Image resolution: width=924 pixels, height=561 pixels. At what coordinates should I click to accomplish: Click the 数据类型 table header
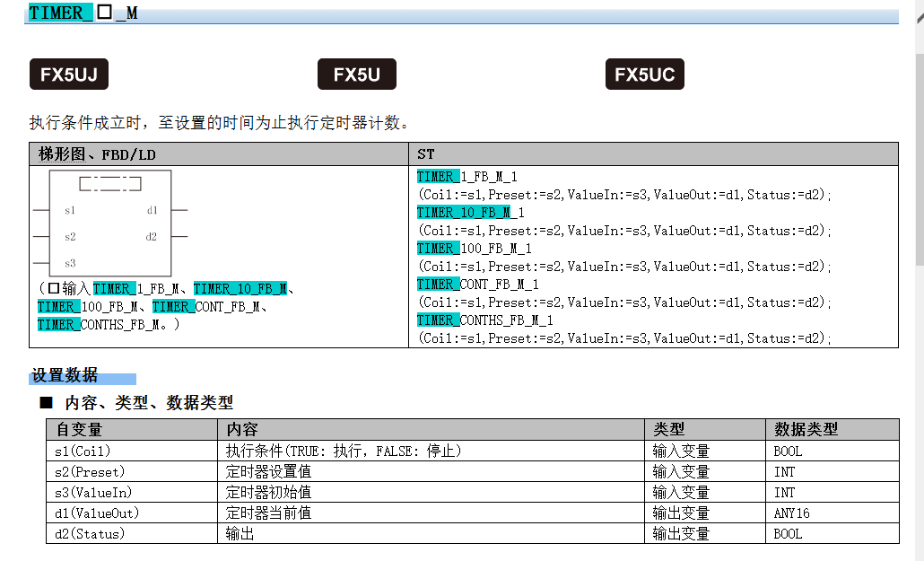pyautogui.click(x=806, y=429)
